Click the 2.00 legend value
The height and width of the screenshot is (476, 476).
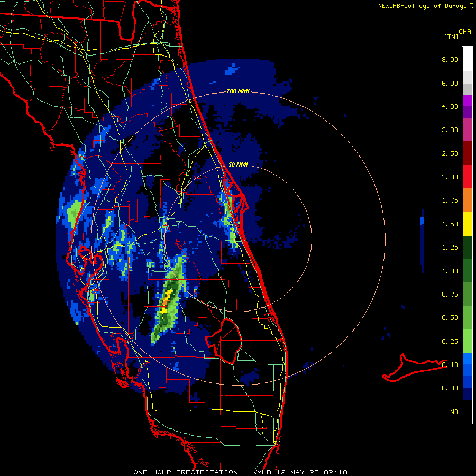click(450, 177)
